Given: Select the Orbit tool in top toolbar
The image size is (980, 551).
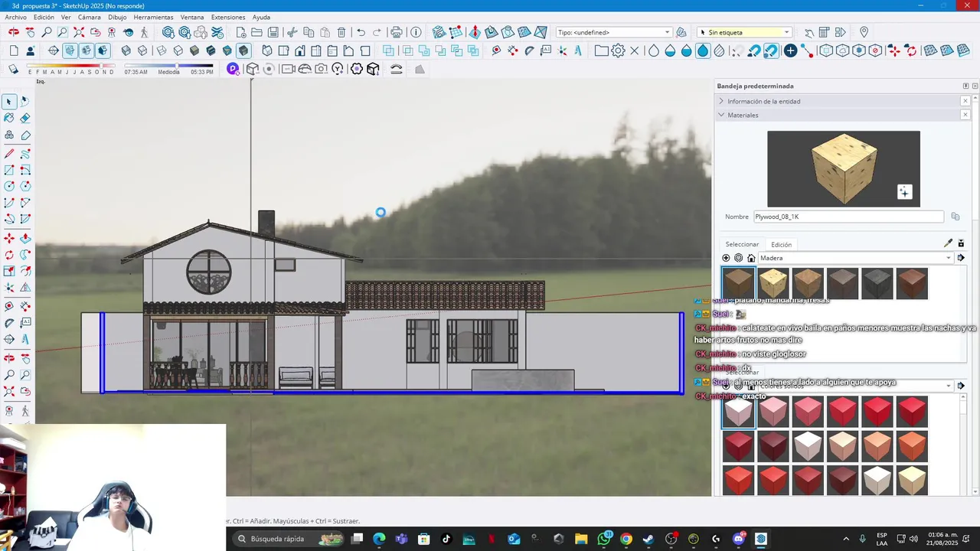Looking at the screenshot, I should pos(14,32).
